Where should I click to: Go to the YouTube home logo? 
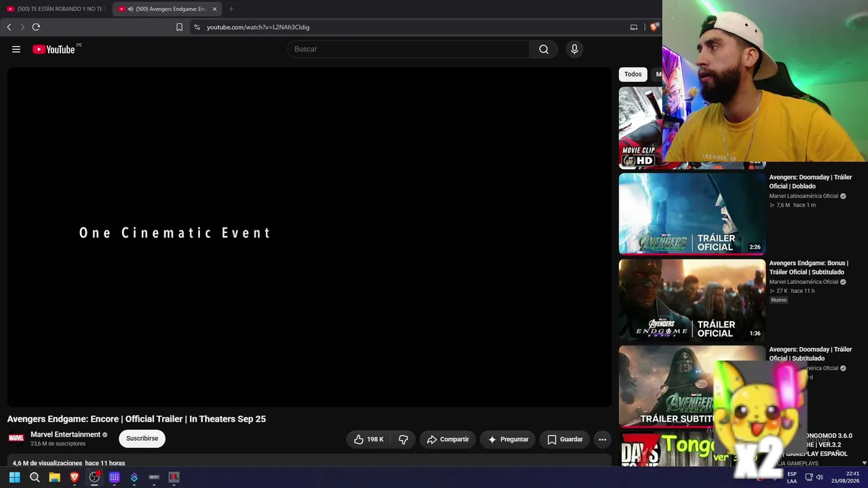(x=54, y=49)
